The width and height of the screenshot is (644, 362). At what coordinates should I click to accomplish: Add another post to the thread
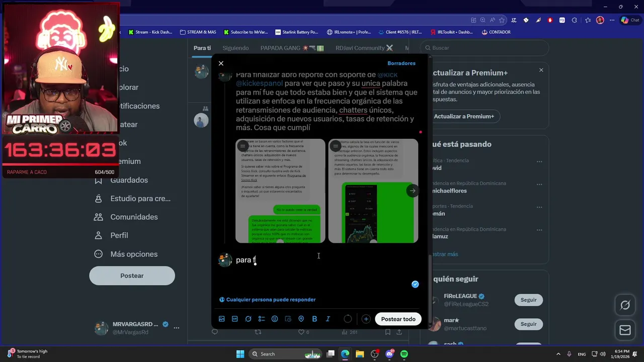click(366, 319)
